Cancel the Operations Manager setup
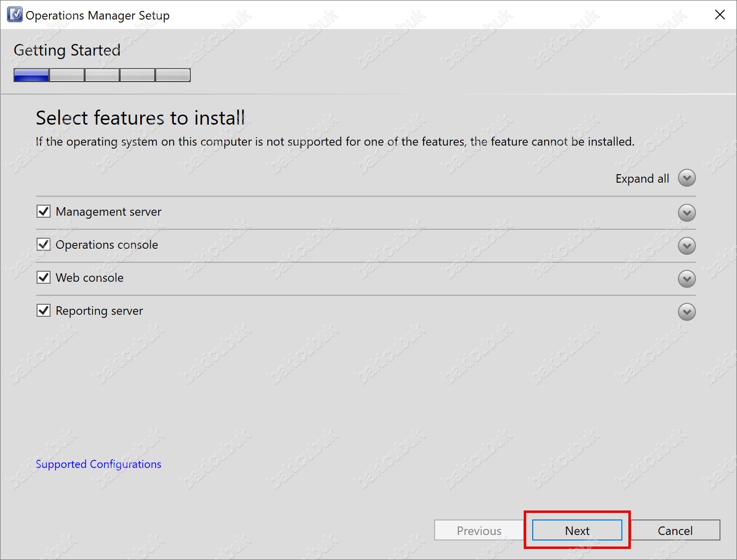This screenshot has width=737, height=560. click(x=675, y=530)
